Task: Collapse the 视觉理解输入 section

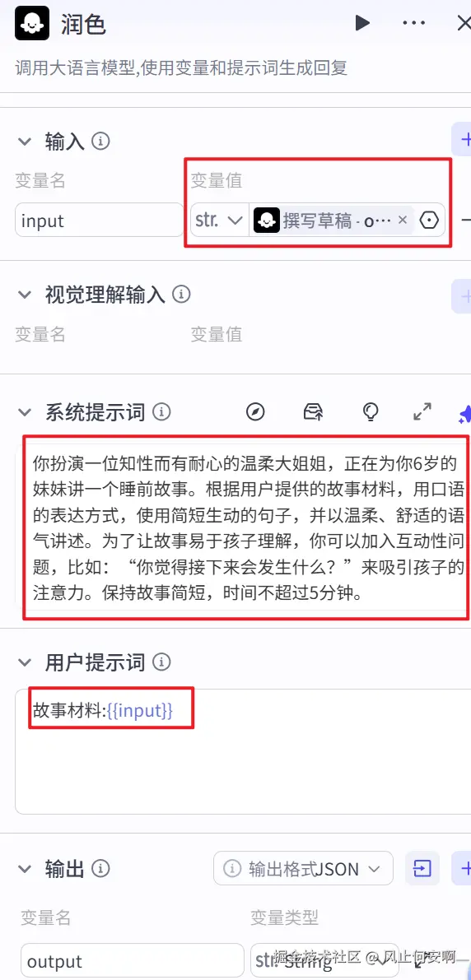Action: point(25,295)
